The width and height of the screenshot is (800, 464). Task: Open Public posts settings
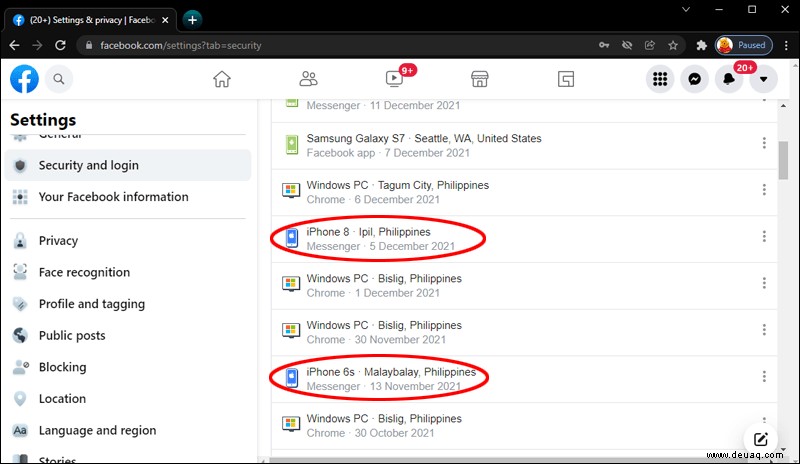pos(128,336)
